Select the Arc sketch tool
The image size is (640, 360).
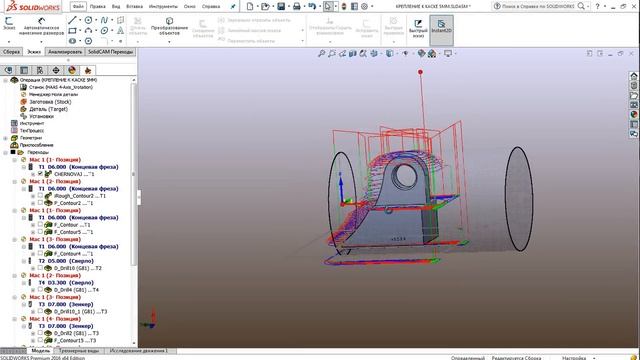pos(88,31)
